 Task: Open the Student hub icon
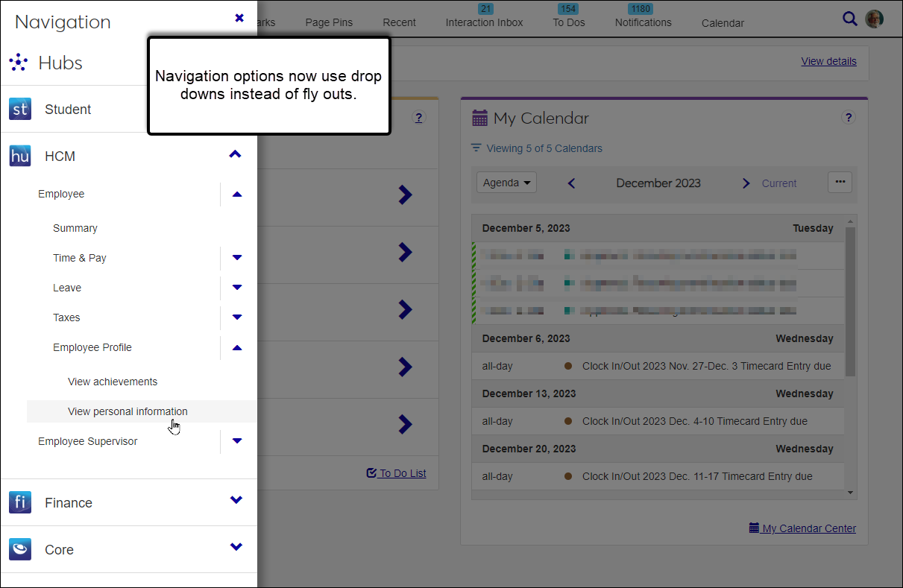click(x=20, y=110)
